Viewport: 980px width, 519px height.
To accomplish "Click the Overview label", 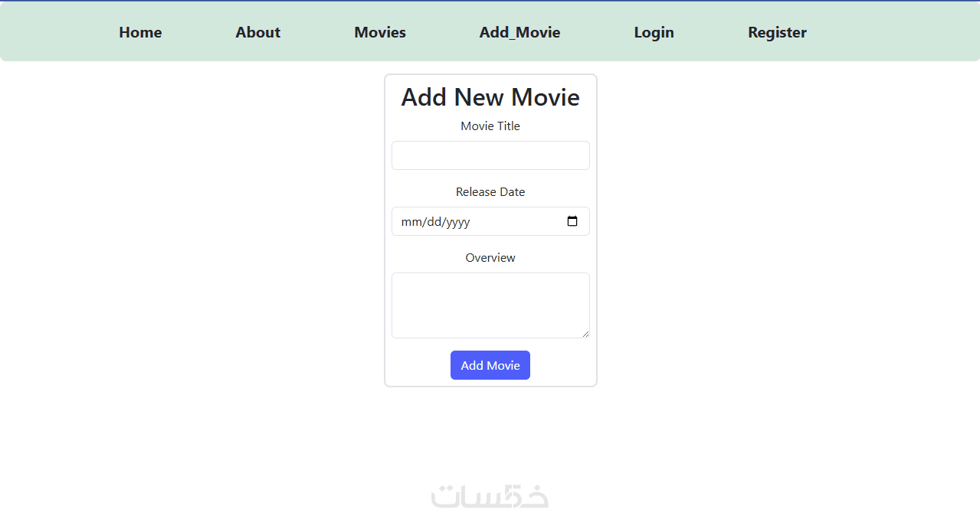I will [490, 258].
